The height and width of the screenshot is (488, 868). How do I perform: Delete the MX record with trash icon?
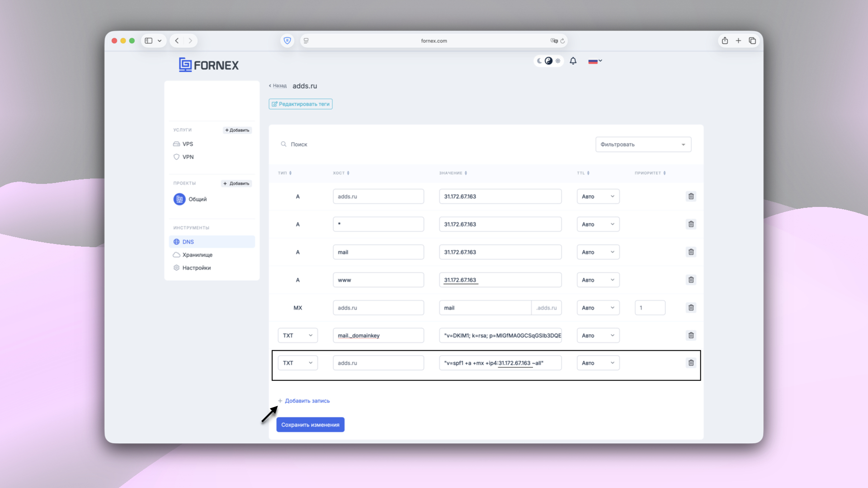pyautogui.click(x=691, y=308)
